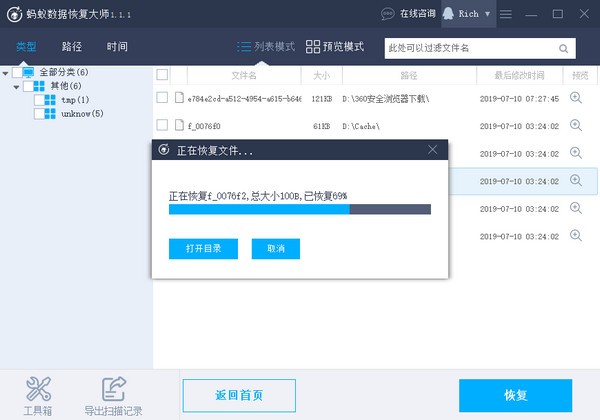Click the recovery progress bar
This screenshot has height=420, width=600.
pos(300,209)
